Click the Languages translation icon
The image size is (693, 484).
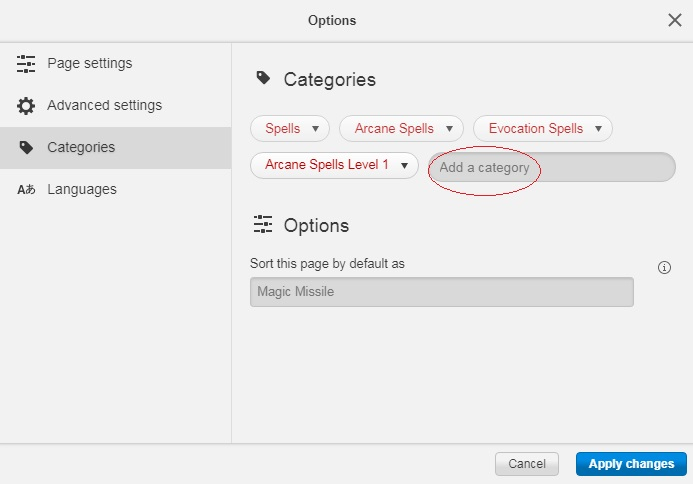point(26,190)
